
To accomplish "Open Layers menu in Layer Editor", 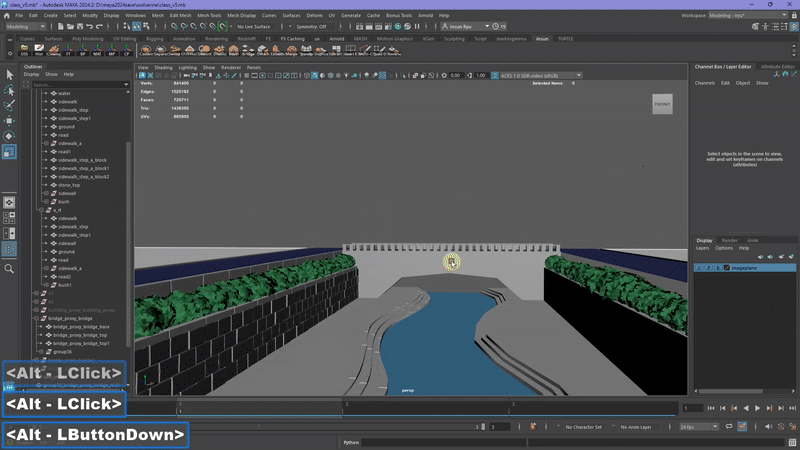I will click(x=703, y=248).
